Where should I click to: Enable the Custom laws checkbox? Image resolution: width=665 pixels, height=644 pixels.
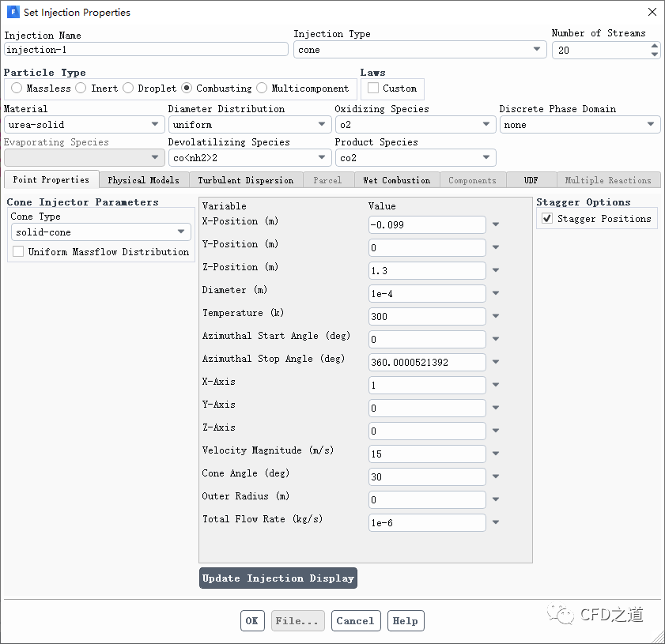click(373, 89)
